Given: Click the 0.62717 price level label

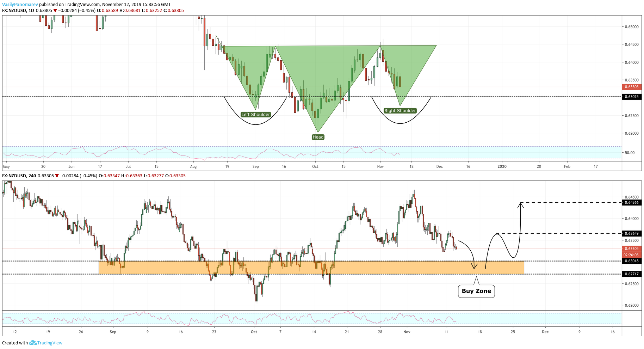Looking at the screenshot, I should tap(632, 274).
